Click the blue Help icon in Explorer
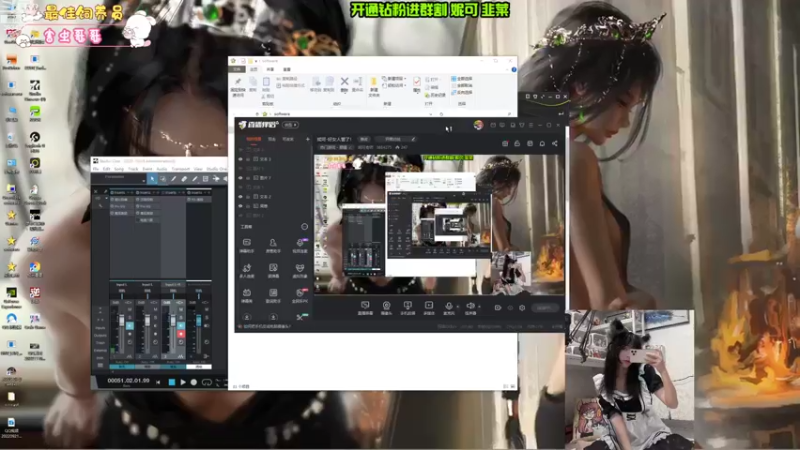This screenshot has height=450, width=800. tap(514, 69)
